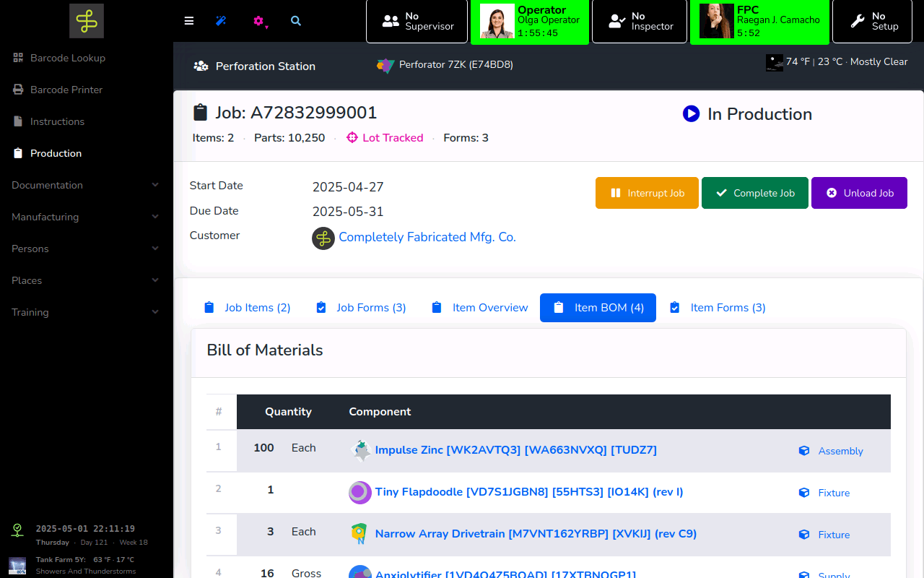The height and width of the screenshot is (578, 924).
Task: Switch to the Item Forms (3) tab
Action: click(x=718, y=308)
